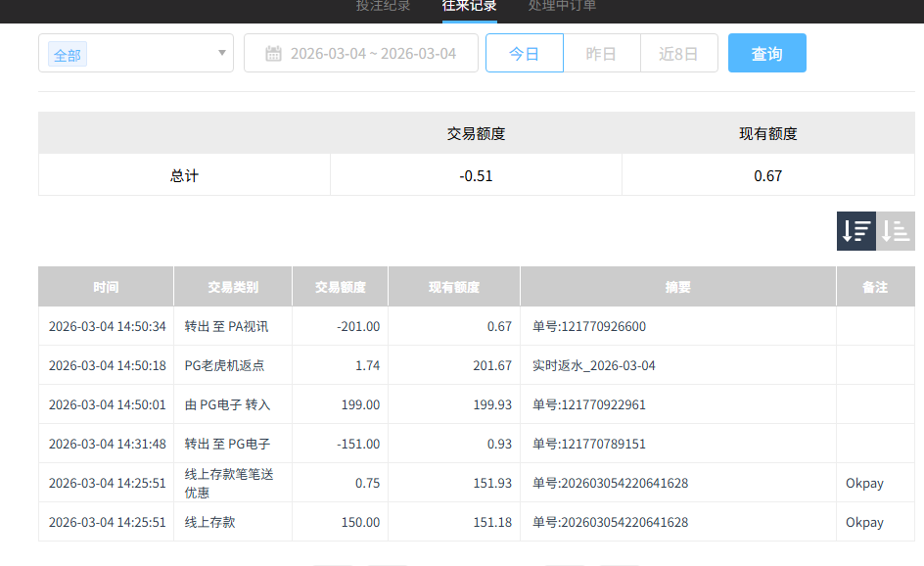This screenshot has height=566, width=924.
Task: Click the 摘要 column header
Action: (677, 287)
